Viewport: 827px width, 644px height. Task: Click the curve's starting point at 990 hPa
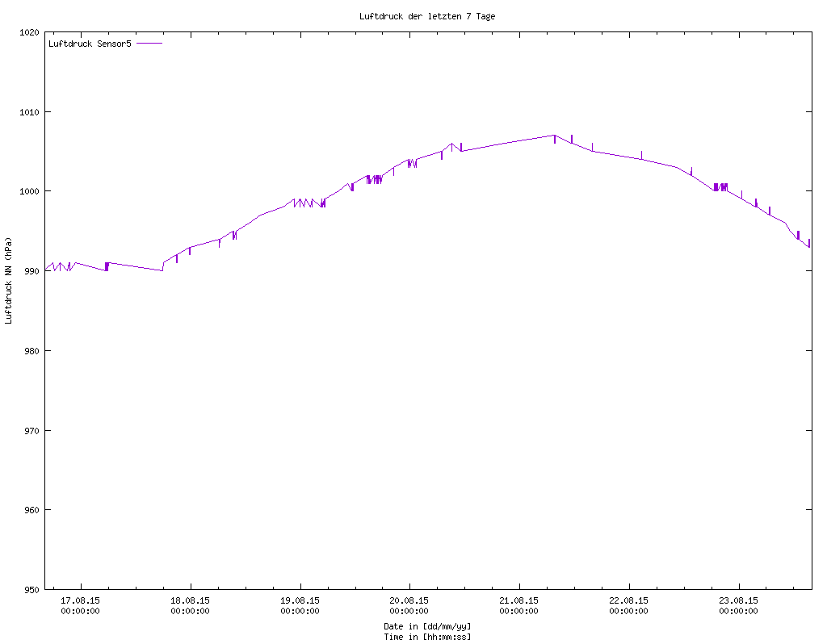[x=46, y=270]
